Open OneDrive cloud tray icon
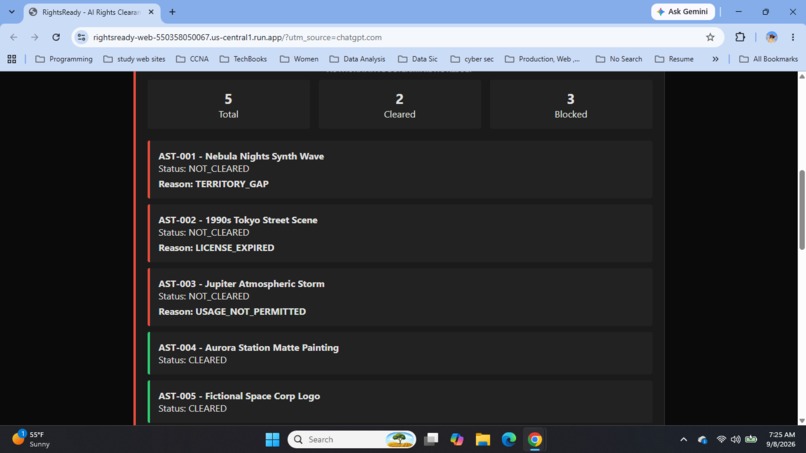 pyautogui.click(x=702, y=440)
